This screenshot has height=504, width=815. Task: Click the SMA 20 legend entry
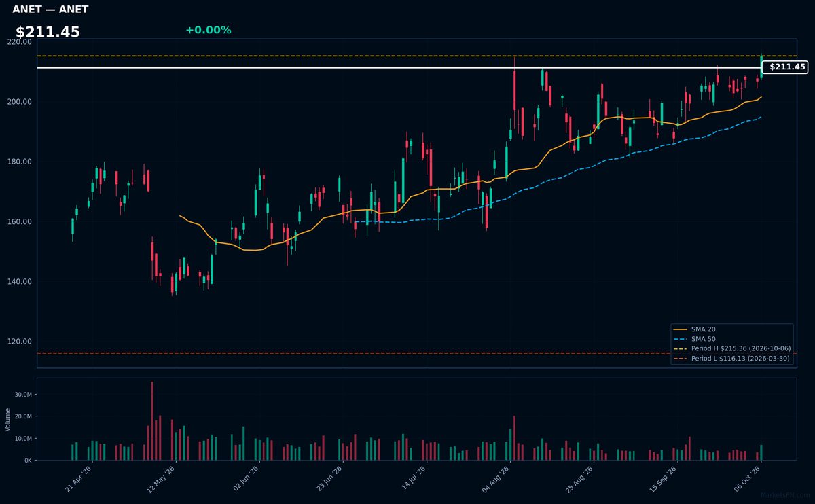coord(693,329)
